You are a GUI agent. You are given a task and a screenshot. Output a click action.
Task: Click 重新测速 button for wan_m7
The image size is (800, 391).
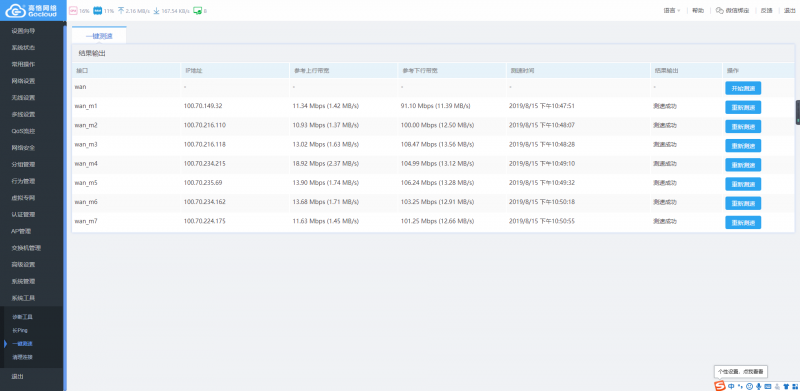pyautogui.click(x=743, y=223)
